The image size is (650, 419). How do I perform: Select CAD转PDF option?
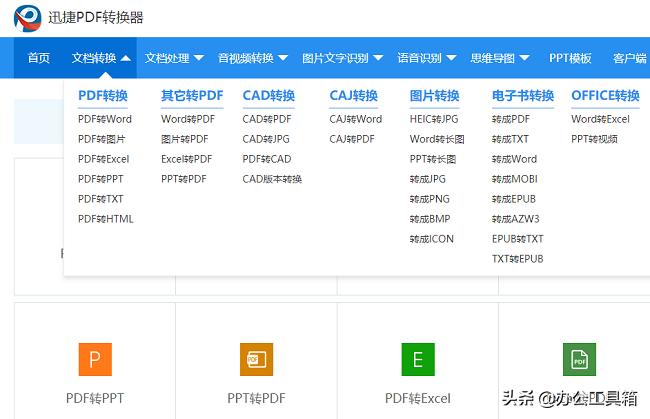coord(267,119)
